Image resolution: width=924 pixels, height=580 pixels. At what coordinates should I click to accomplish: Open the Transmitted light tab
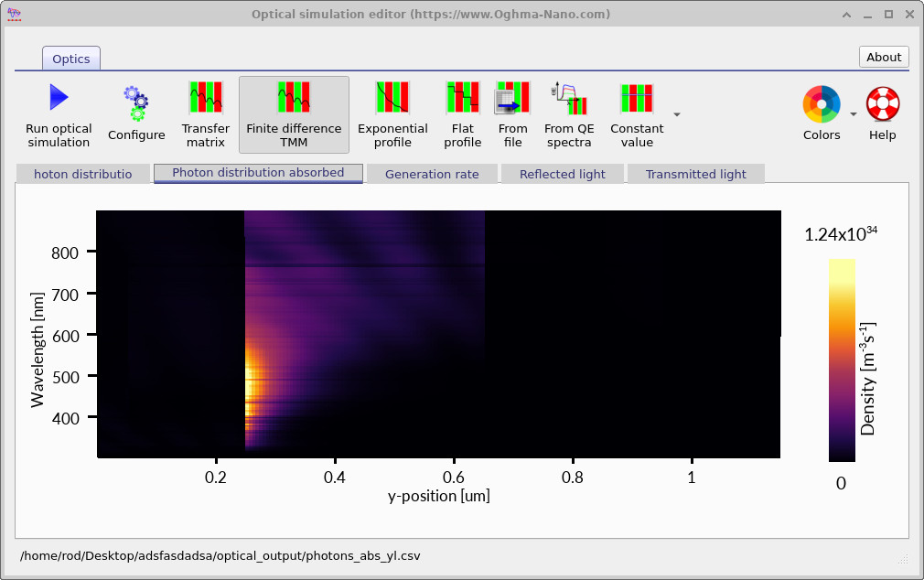tap(696, 174)
